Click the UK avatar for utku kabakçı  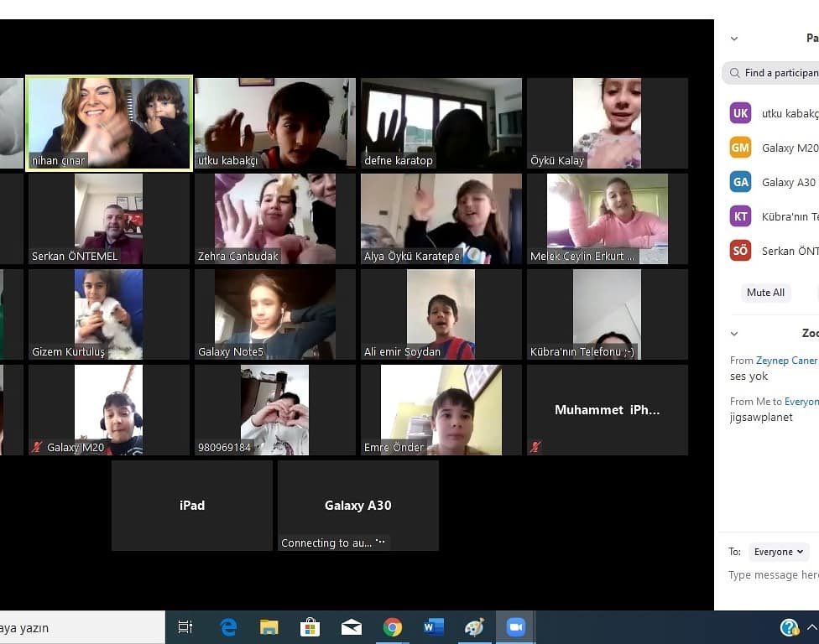[740, 113]
